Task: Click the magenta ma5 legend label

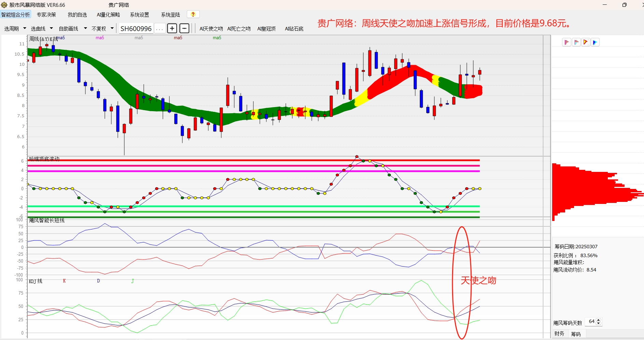Action: (100, 38)
